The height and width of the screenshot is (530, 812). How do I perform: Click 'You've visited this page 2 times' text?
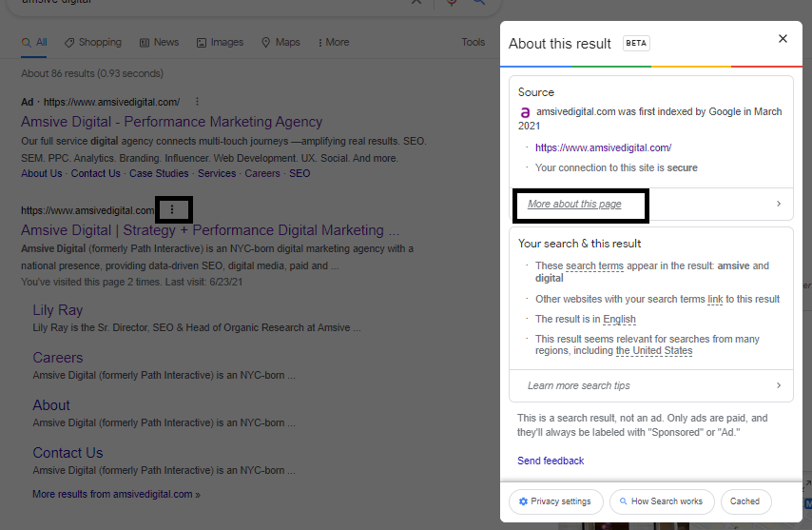(x=131, y=282)
